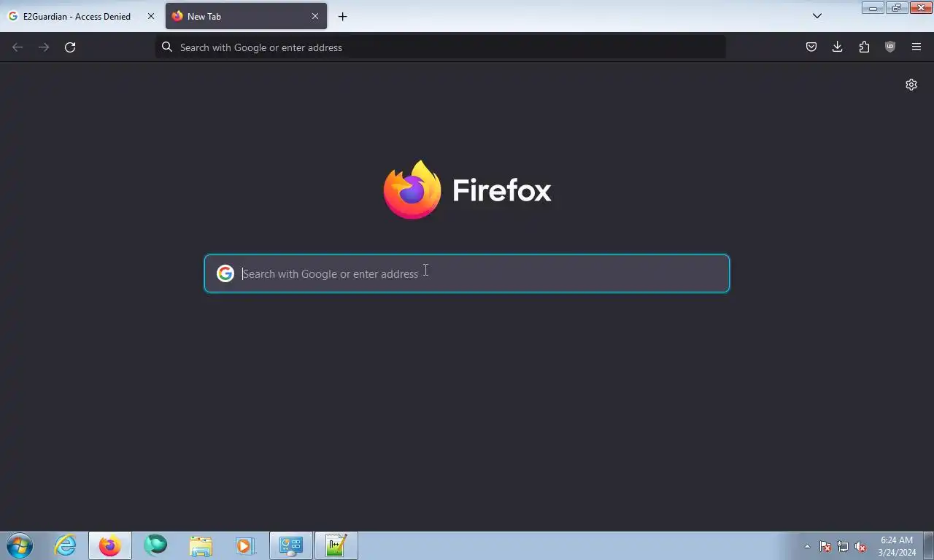The width and height of the screenshot is (934, 560).
Task: Go forward one page
Action: coord(44,47)
